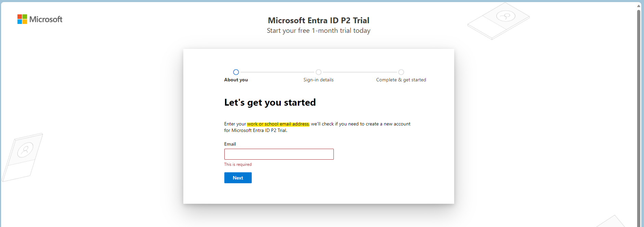This screenshot has height=227, width=644.
Task: Click the Next button
Action: point(238,178)
